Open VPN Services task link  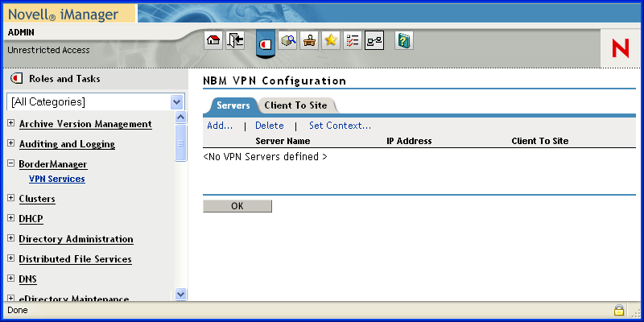pos(56,179)
